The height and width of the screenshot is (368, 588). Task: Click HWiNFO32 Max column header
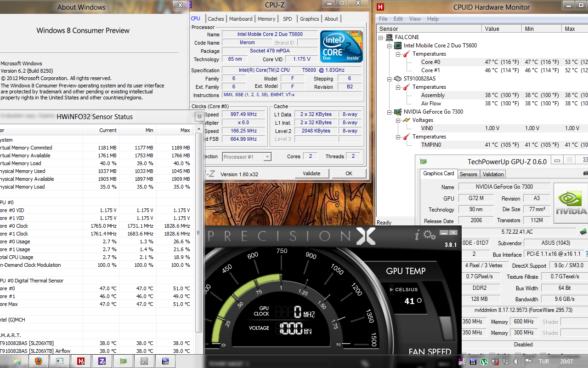point(175,130)
